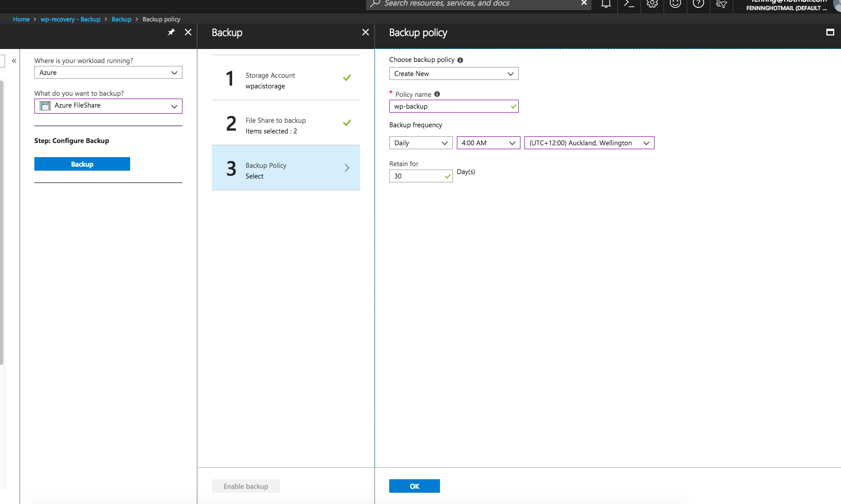Click the 'Items selected : 2' text
The width and height of the screenshot is (841, 504).
tap(272, 131)
